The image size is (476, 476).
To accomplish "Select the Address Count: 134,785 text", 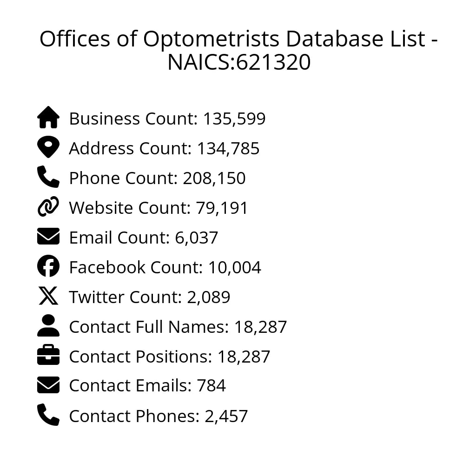I will [x=164, y=148].
